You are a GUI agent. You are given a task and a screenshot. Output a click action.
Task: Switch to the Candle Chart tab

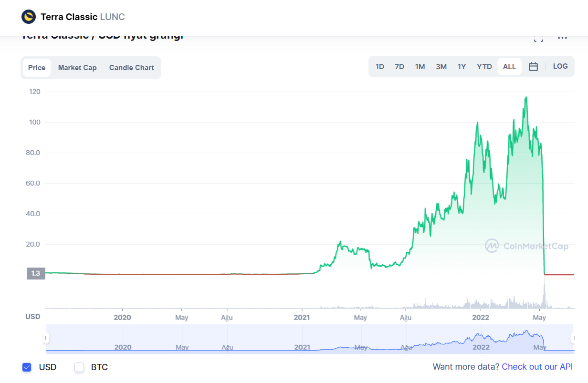(x=131, y=68)
